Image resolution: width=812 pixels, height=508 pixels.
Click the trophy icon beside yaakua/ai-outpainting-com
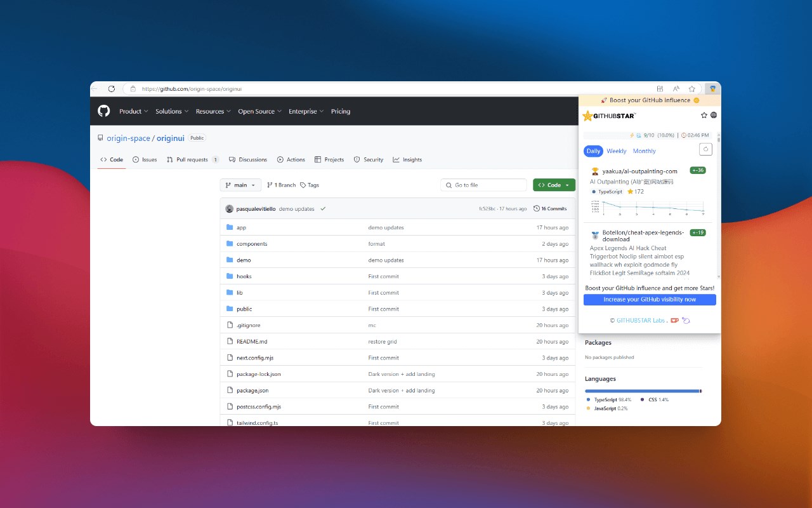click(595, 171)
